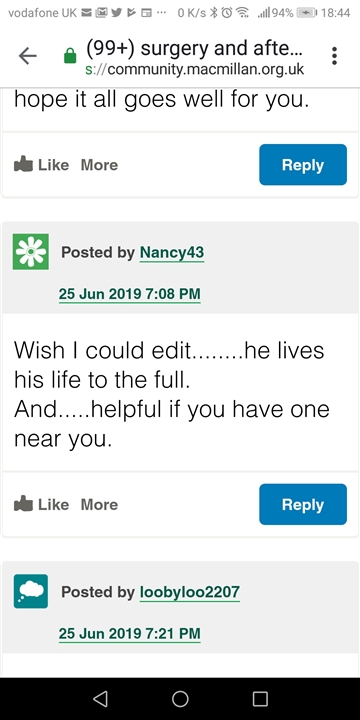This screenshot has width=360, height=720.
Task: Open the 25 Jun 2019 7:08 PM permalink
Action: tap(129, 294)
